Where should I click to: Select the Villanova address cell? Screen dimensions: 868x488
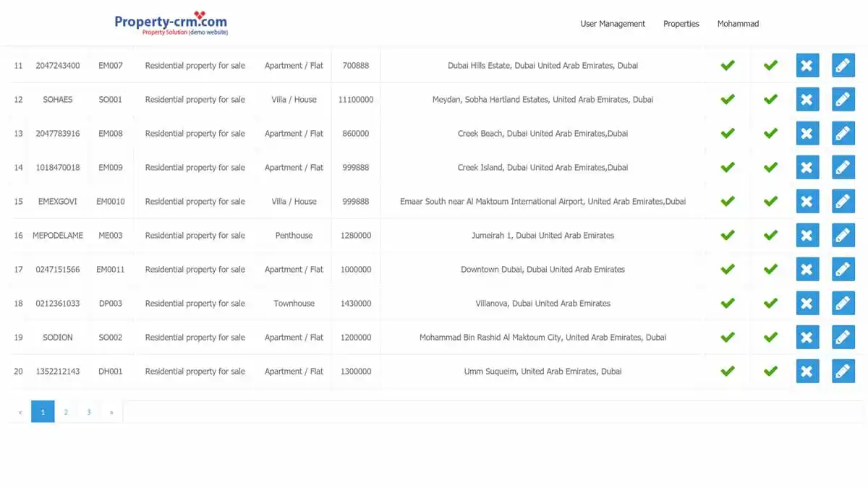point(542,304)
